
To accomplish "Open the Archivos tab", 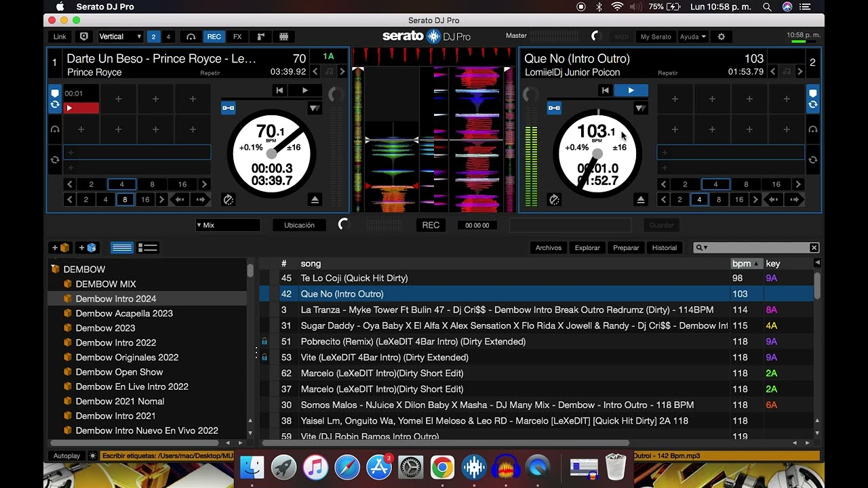I will (x=549, y=248).
